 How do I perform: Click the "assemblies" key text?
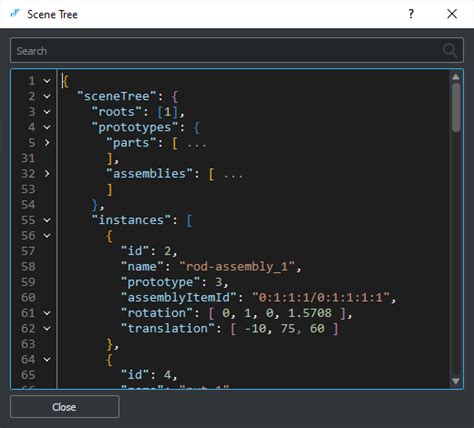[x=149, y=173]
